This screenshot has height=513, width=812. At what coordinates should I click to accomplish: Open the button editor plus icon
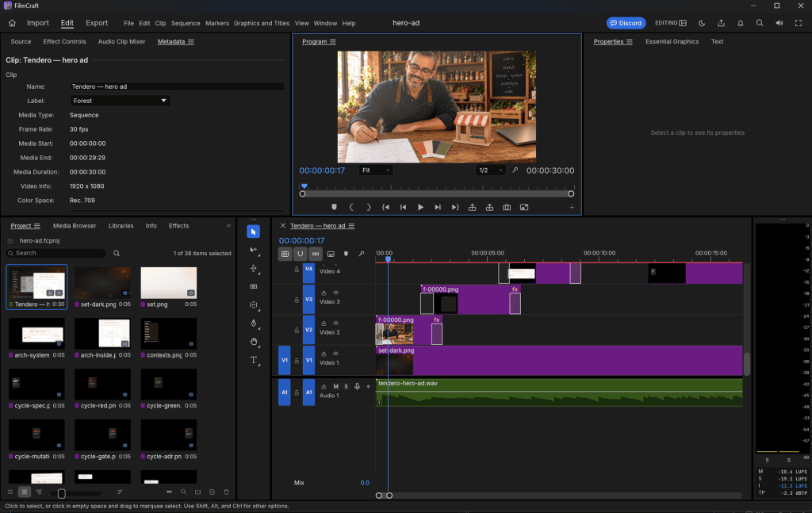click(572, 207)
